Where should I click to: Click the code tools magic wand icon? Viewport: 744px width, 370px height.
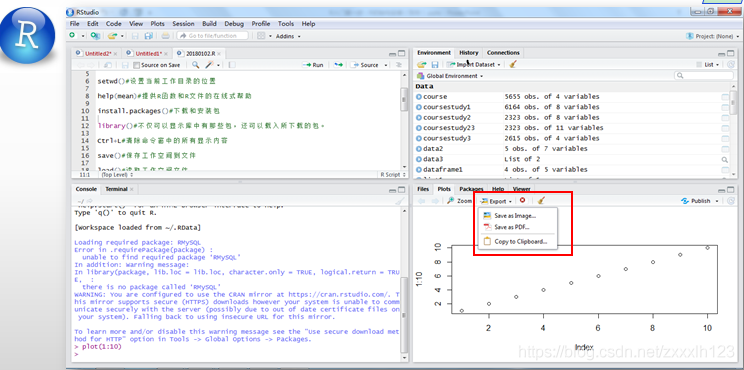coord(209,65)
